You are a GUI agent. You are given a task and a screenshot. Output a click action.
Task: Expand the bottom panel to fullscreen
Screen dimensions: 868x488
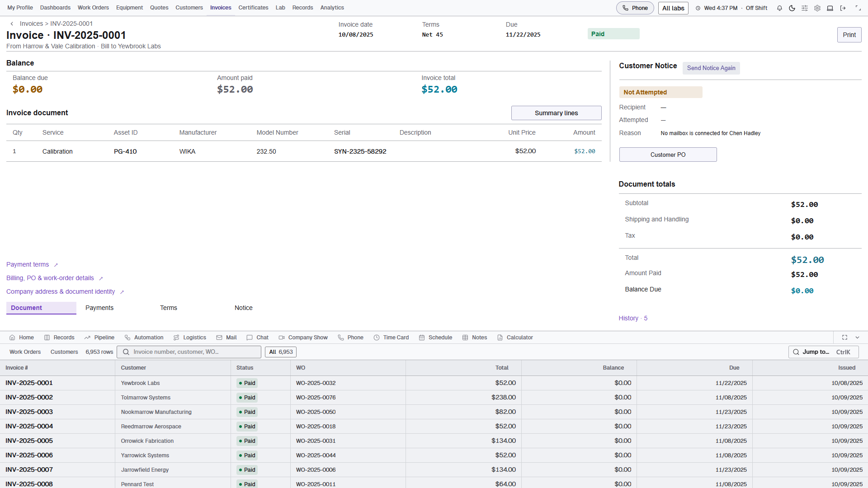(x=844, y=338)
